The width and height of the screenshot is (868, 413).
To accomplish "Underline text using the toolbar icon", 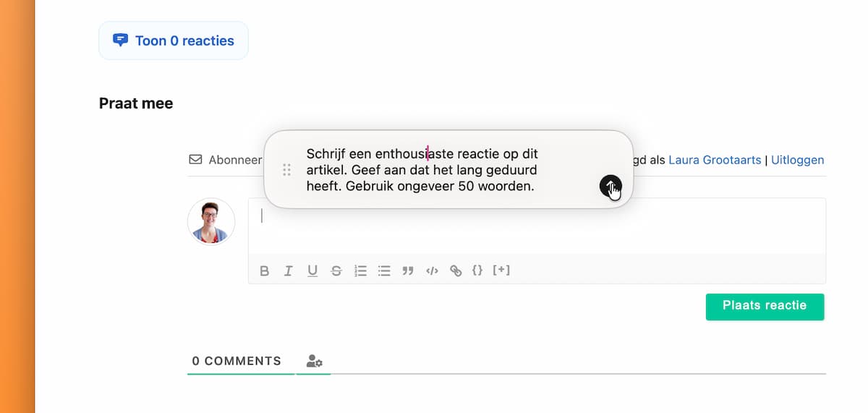I will 312,271.
